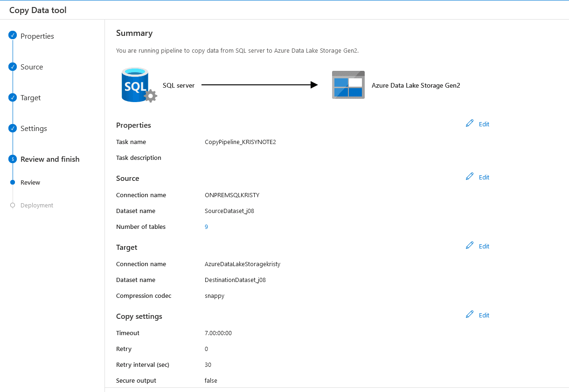Click the Settings step checkmark circle
The width and height of the screenshot is (569, 392).
[x=13, y=128]
